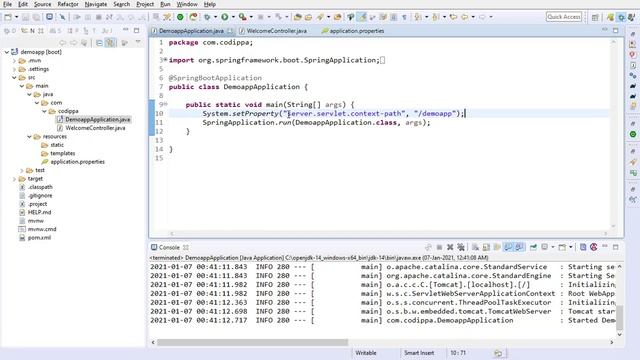This screenshot has height=360, width=640.
Task: Expand the .settings folder
Action: click(14, 69)
